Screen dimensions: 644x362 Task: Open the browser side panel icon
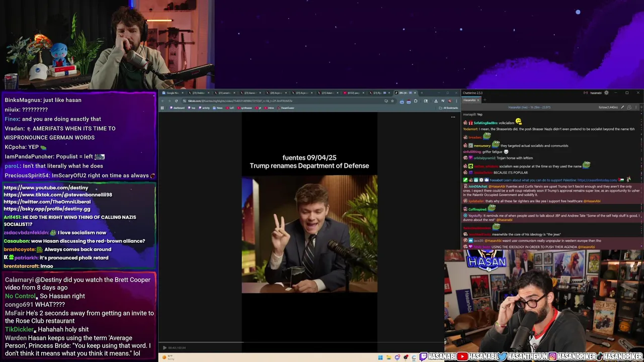426,101
